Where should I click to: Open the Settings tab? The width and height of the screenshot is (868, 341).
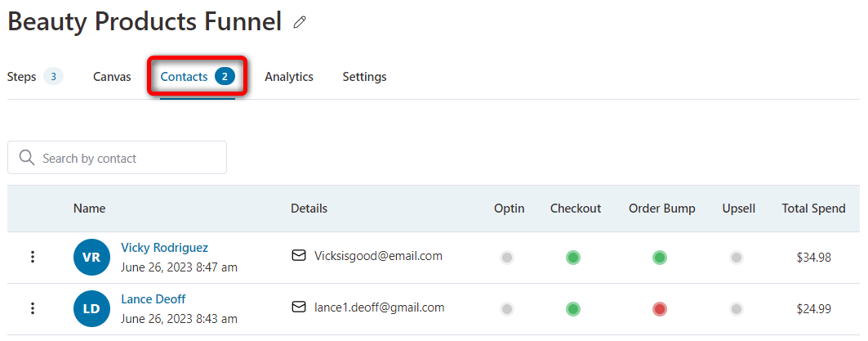pos(364,77)
